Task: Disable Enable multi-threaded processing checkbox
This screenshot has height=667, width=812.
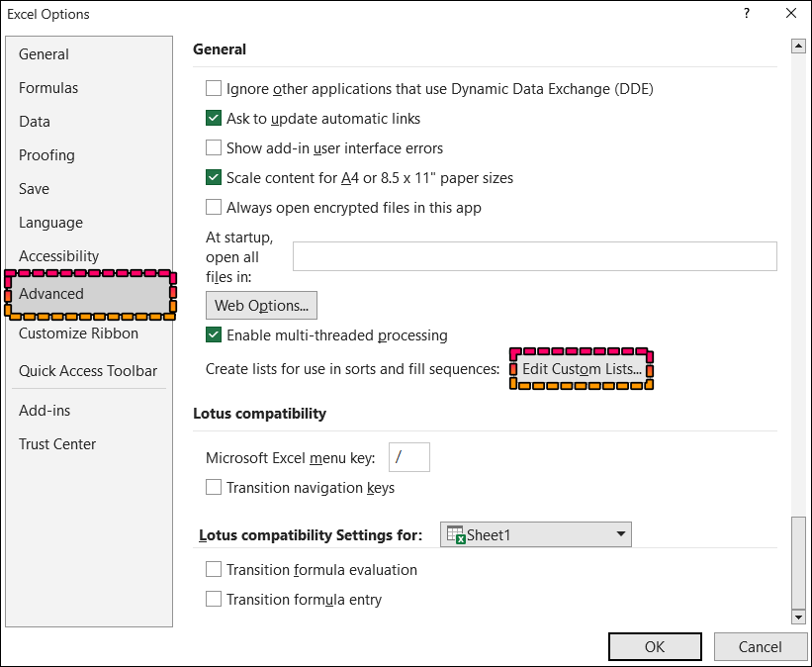Action: [x=214, y=334]
